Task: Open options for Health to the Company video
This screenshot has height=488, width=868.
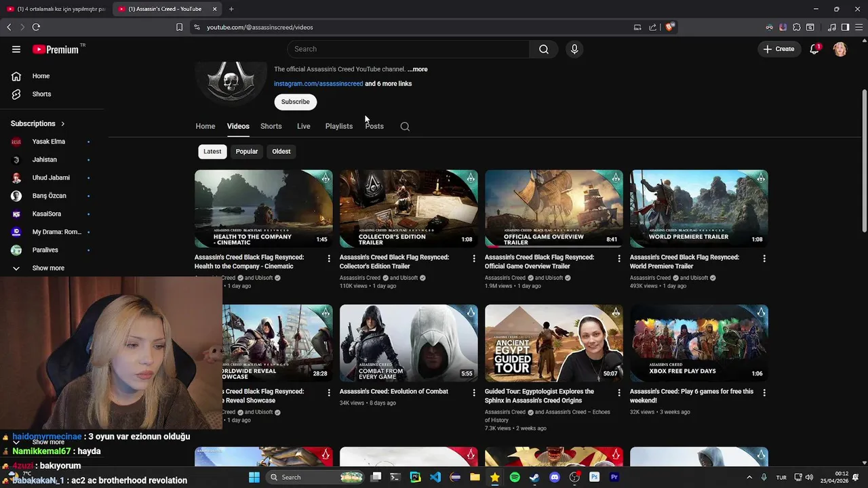Action: click(x=329, y=258)
